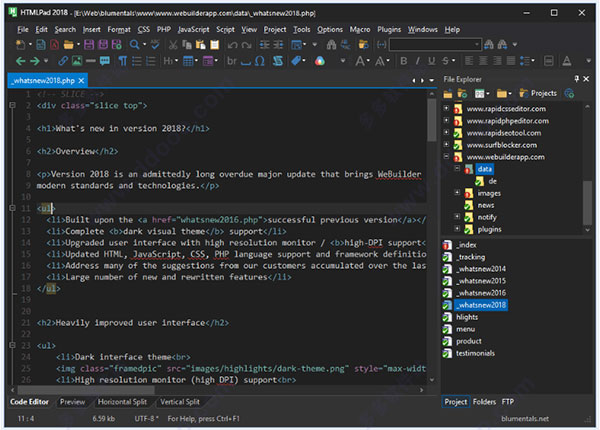The width and height of the screenshot is (600, 430).
Task: Insert an image using the picture icon
Action: coord(77,61)
